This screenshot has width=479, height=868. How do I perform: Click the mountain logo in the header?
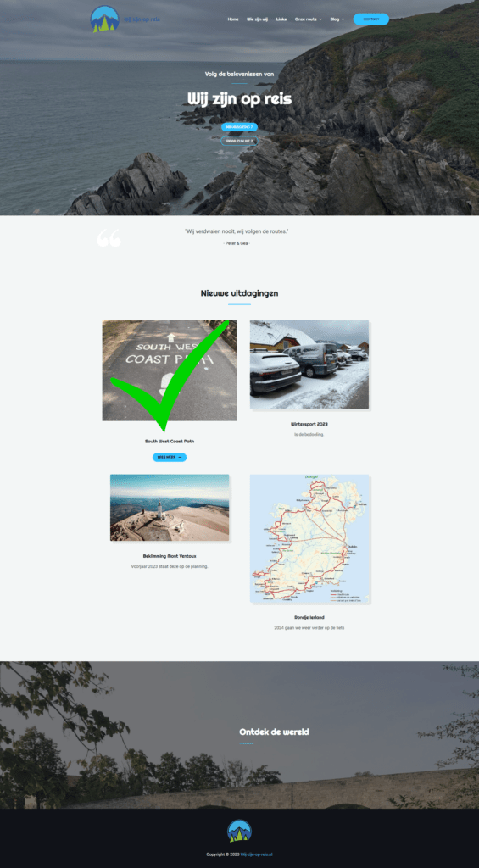[x=104, y=19]
